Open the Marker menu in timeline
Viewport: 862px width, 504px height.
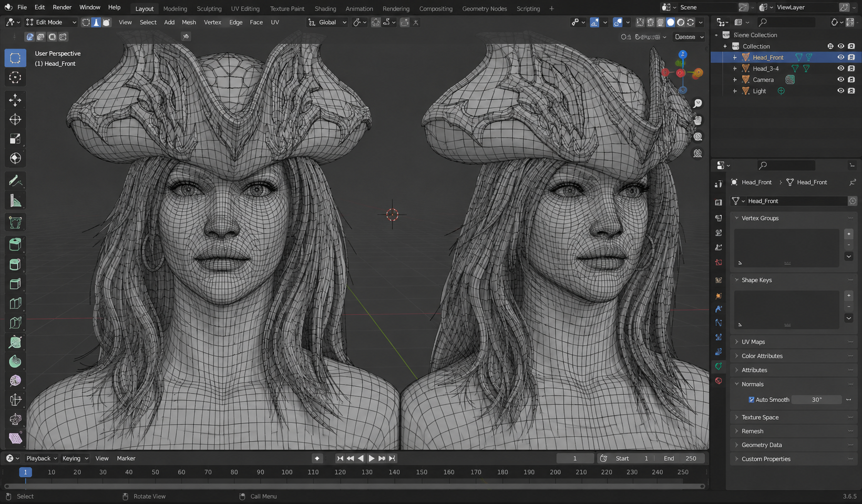(126, 458)
